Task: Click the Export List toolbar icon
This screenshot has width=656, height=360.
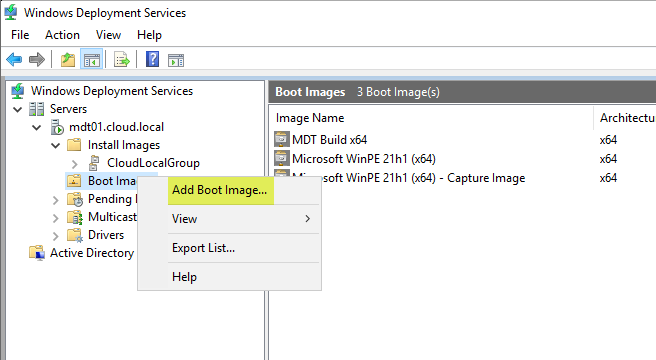Action: [x=122, y=60]
